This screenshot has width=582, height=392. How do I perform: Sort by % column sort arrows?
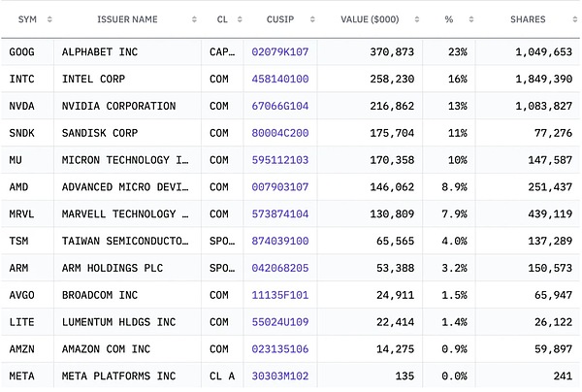point(471,19)
